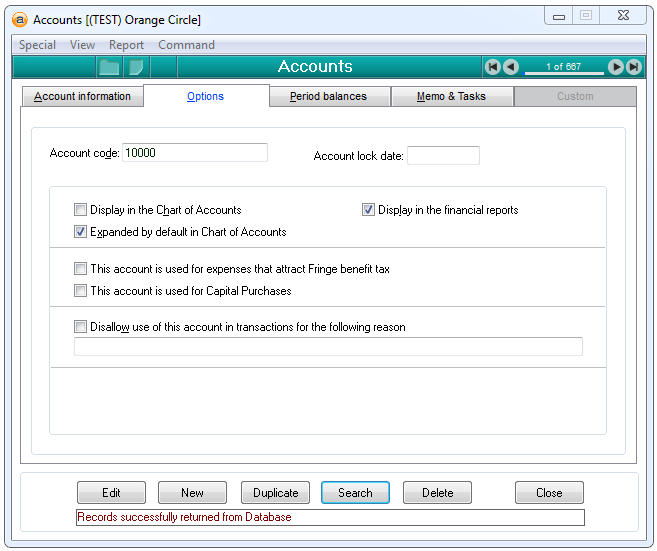The height and width of the screenshot is (551, 657).
Task: Click the folder icon in the toolbar
Action: pyautogui.click(x=108, y=67)
